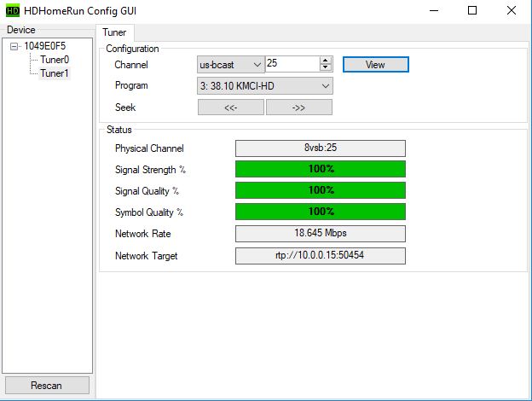Decrement channel number with down arrow
The image size is (532, 401).
tap(326, 67)
